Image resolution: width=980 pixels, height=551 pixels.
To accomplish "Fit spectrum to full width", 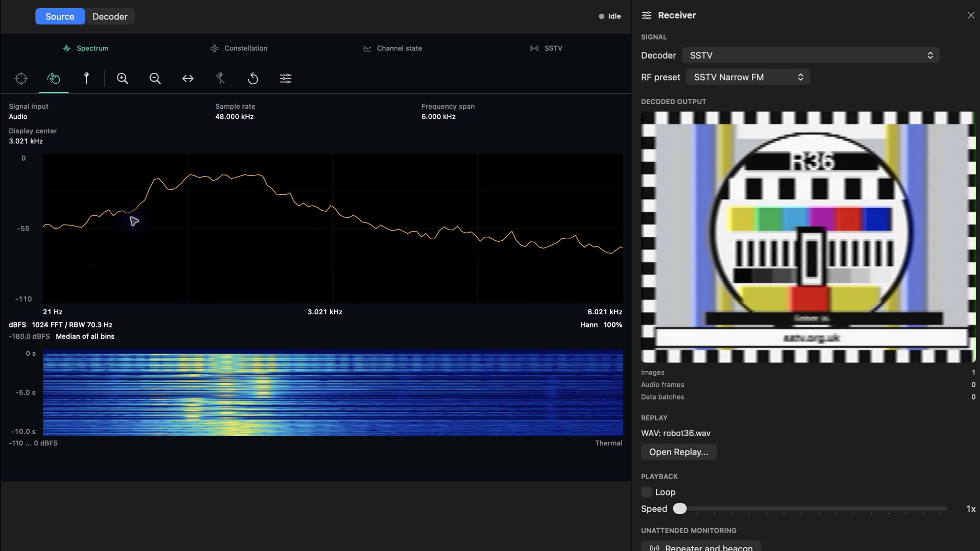I will [188, 79].
